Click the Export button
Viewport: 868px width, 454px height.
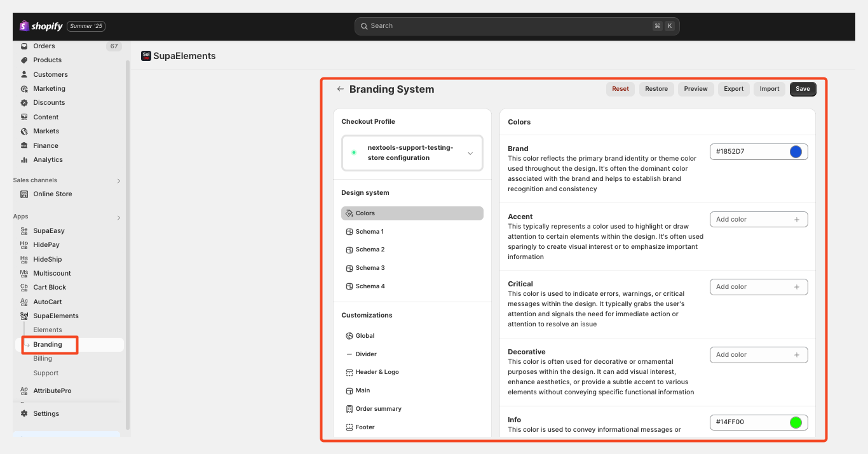click(x=734, y=89)
